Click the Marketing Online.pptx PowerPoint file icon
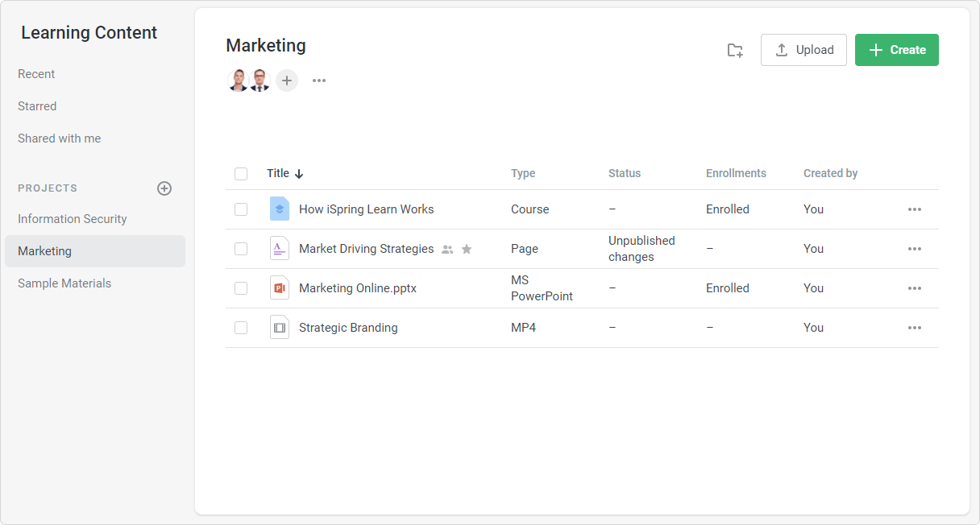Screen dimensions: 980x525 click(280, 288)
